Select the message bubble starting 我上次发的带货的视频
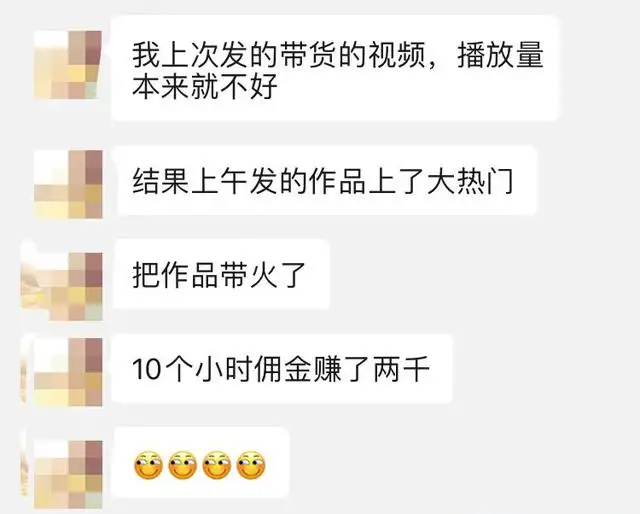Screen dimensions: 640x514 tap(335, 68)
